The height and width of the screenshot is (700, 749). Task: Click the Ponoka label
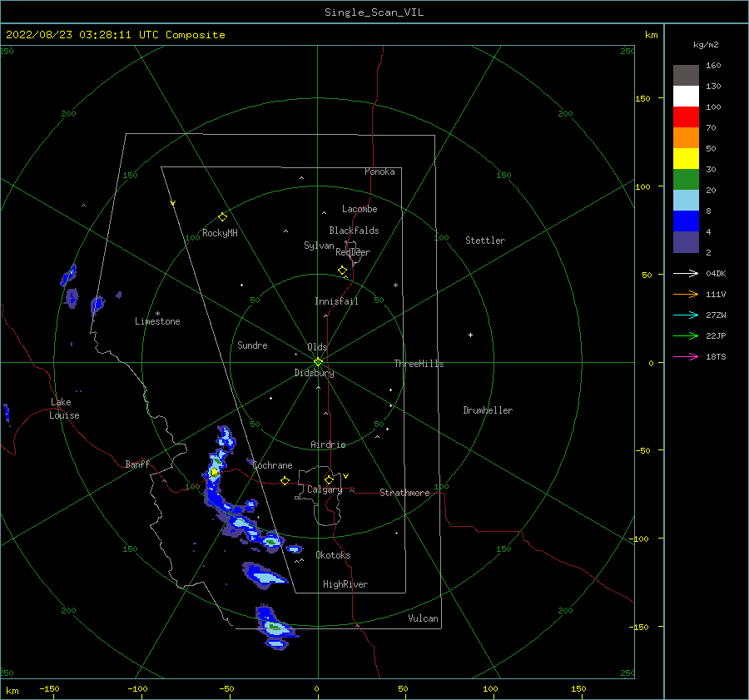379,171
